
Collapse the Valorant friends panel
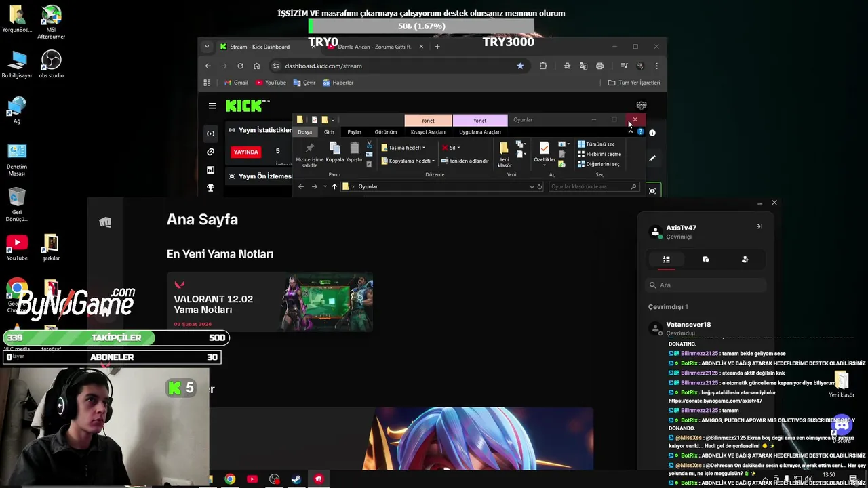[x=759, y=226]
